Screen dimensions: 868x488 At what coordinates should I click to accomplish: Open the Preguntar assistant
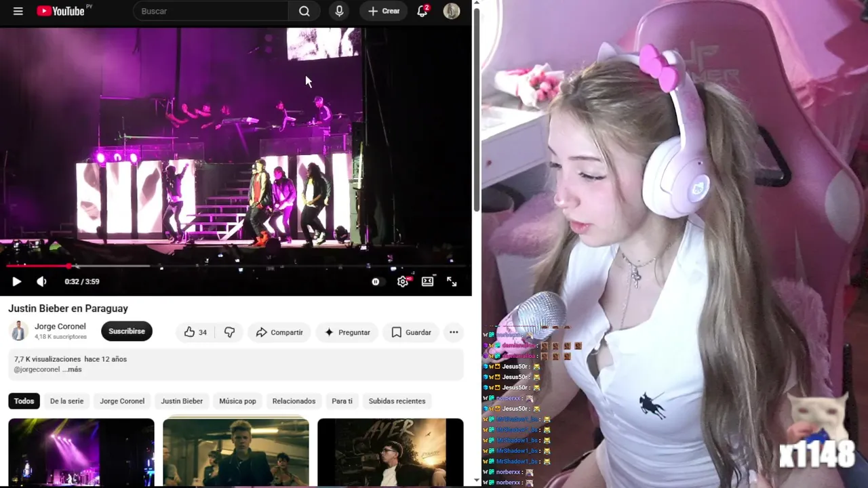click(347, 332)
